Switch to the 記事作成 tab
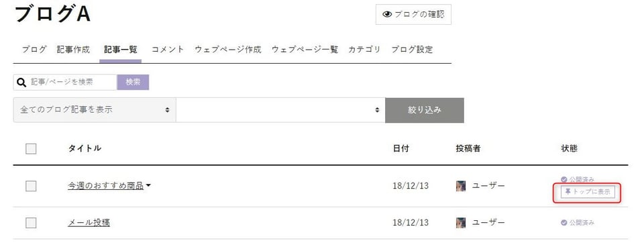This screenshot has height=245, width=644. tap(73, 50)
